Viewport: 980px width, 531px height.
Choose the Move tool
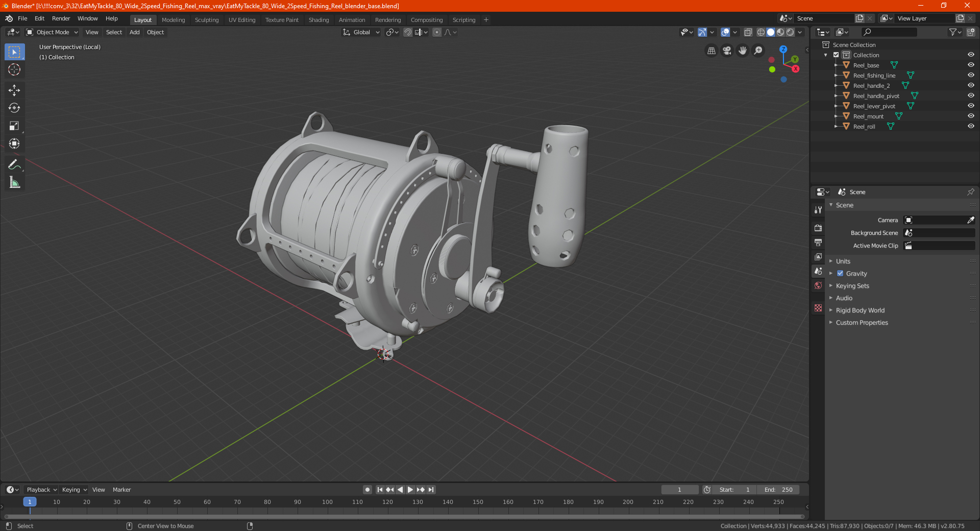pyautogui.click(x=14, y=90)
